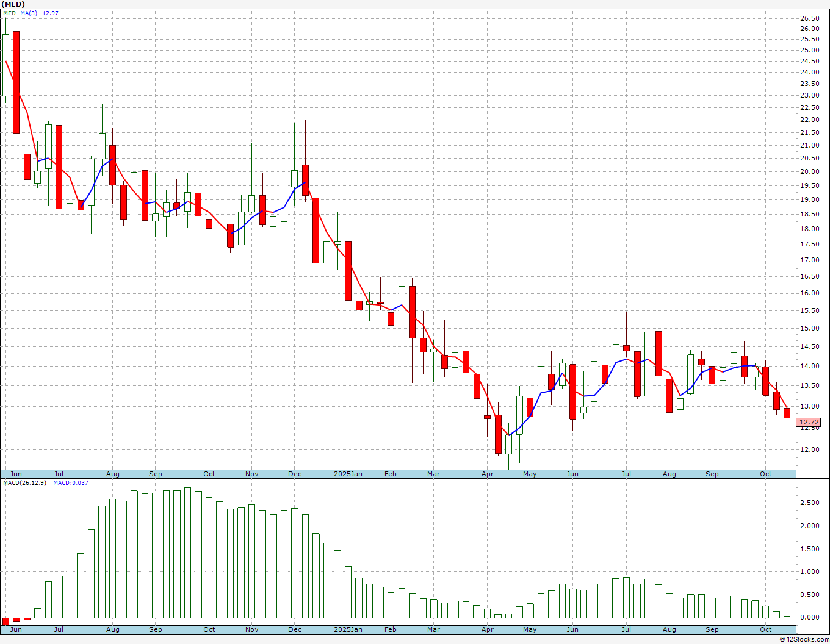The width and height of the screenshot is (830, 644).
Task: Click the 16.00 price axis label
Action: point(810,293)
